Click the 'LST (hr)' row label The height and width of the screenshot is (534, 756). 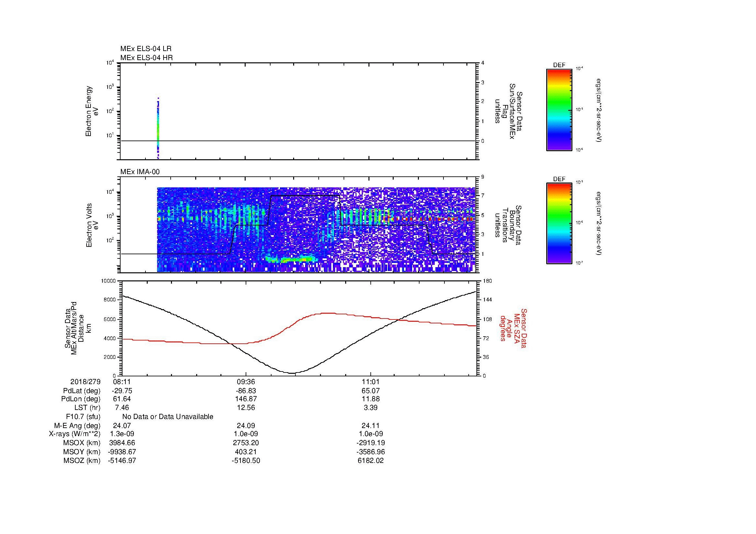click(87, 408)
